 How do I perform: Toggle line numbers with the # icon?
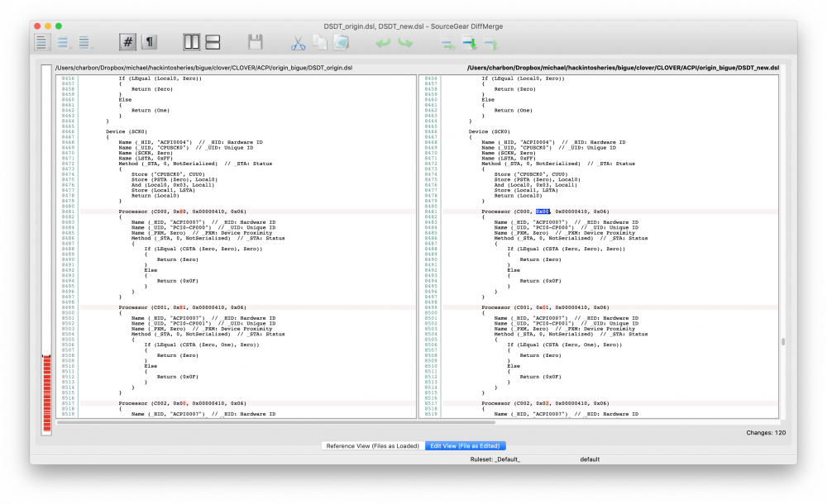click(x=127, y=42)
